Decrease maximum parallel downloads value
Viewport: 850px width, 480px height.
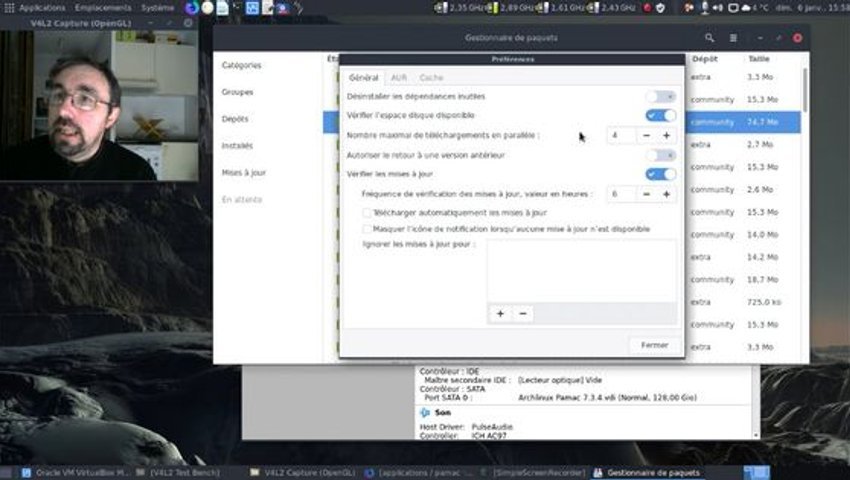(646, 136)
